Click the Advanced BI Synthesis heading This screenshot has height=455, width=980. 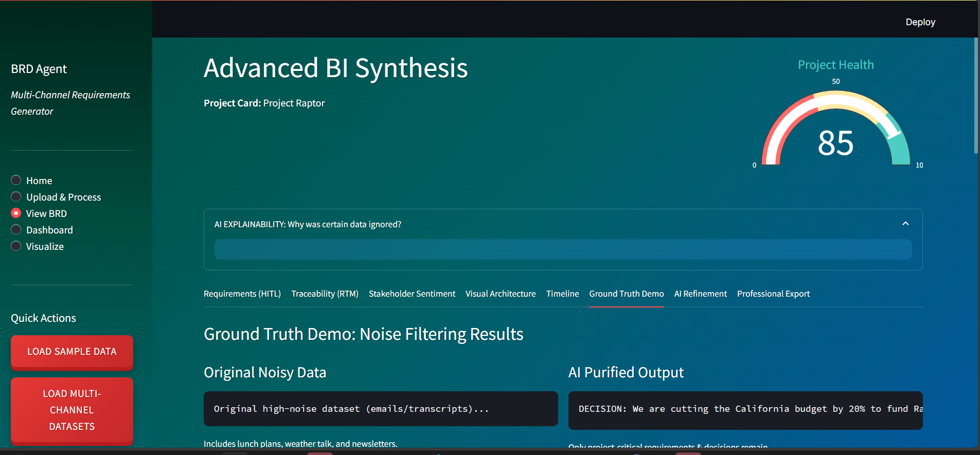(336, 68)
